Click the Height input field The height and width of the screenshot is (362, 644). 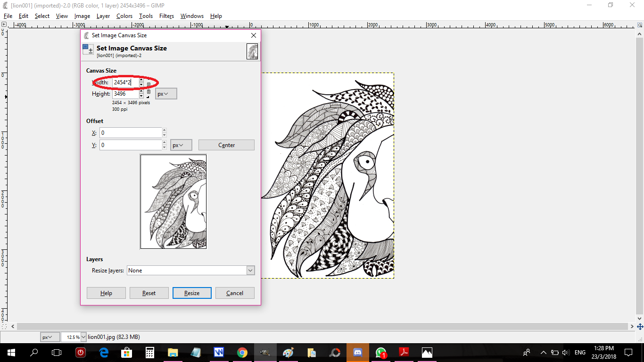(125, 94)
